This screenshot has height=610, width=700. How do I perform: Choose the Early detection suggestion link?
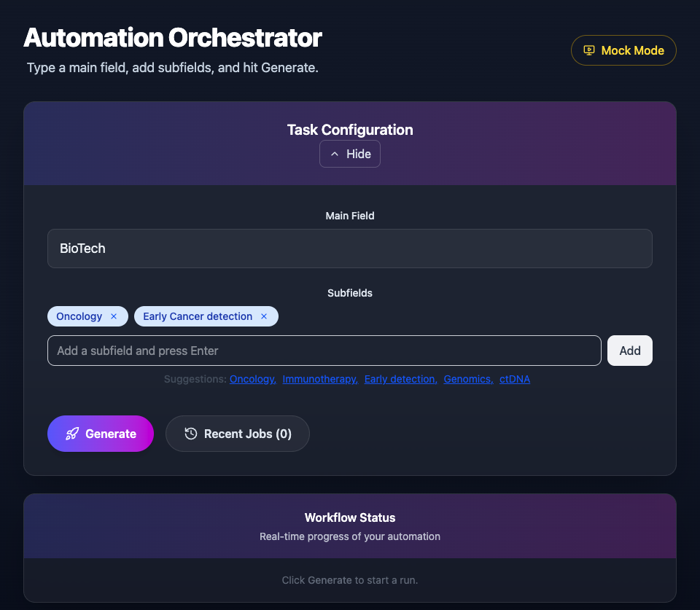[x=400, y=379]
